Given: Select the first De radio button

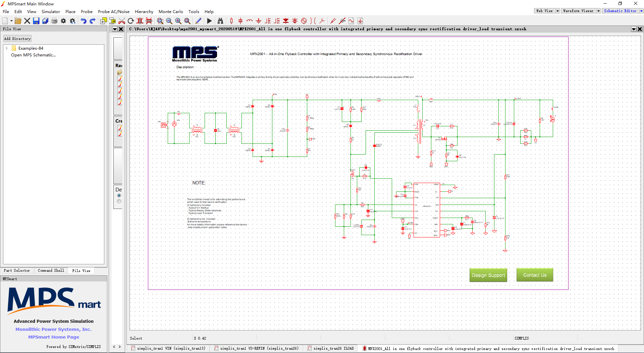Looking at the screenshot, I should click(119, 195).
